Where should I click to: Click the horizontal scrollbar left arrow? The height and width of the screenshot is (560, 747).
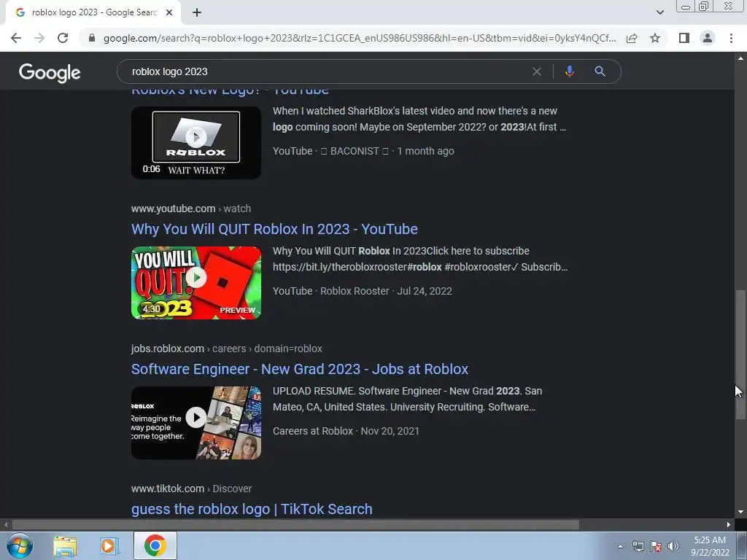tap(6, 525)
